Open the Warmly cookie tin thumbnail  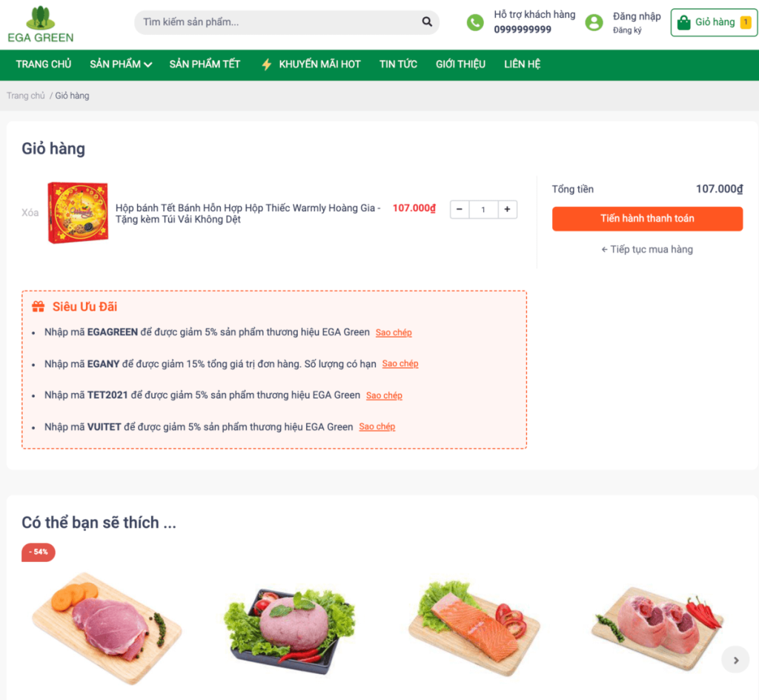coord(78,213)
